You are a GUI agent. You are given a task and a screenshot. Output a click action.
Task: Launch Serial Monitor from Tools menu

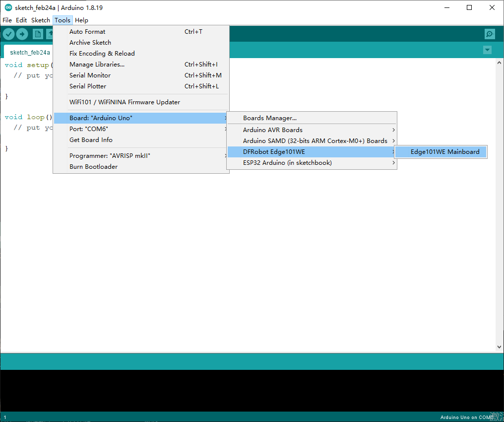(141, 75)
